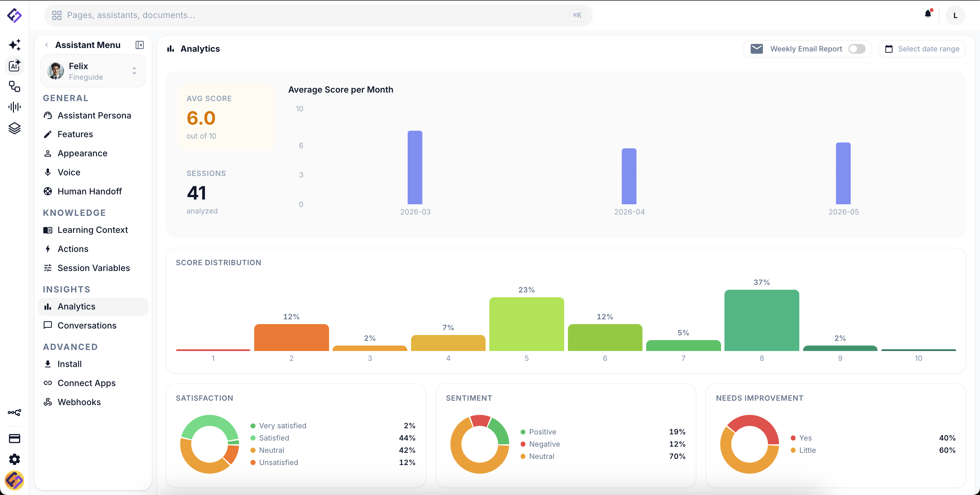Image resolution: width=980 pixels, height=495 pixels.
Task: Open the notifications bell
Action: tap(928, 14)
